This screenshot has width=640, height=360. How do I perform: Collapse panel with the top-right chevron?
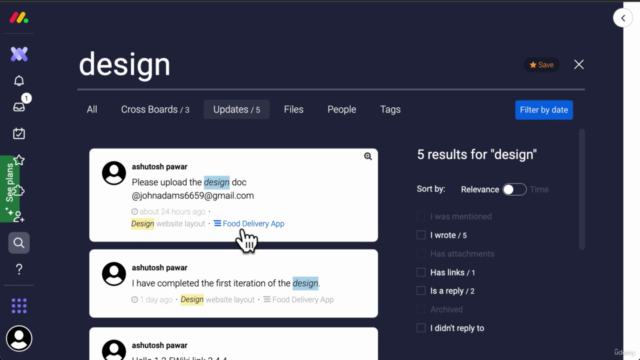(x=623, y=18)
